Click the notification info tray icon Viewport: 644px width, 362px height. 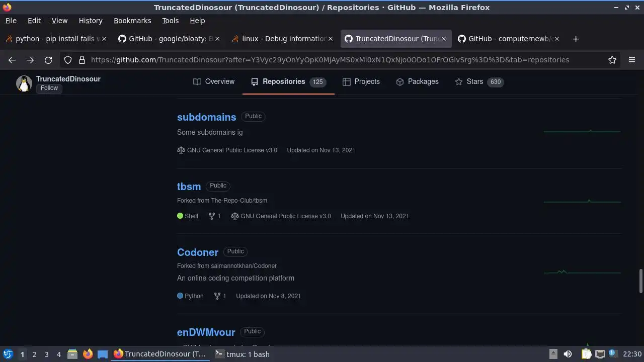(612, 353)
